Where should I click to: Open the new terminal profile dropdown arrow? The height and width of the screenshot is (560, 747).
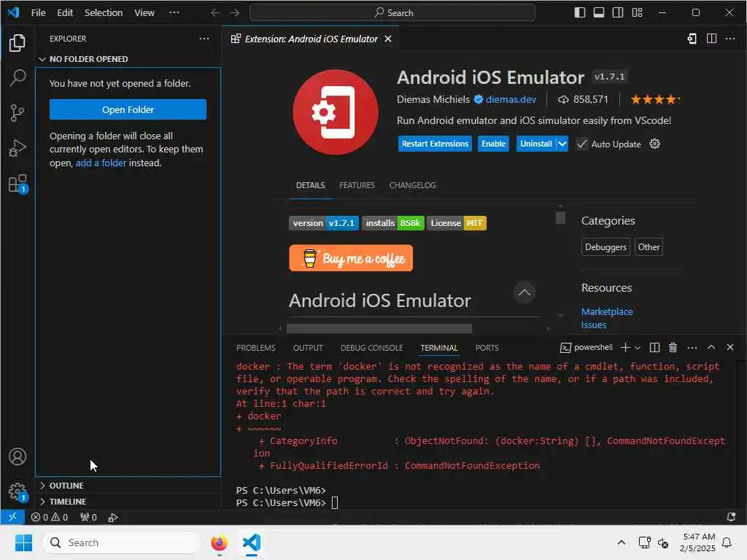(x=638, y=348)
